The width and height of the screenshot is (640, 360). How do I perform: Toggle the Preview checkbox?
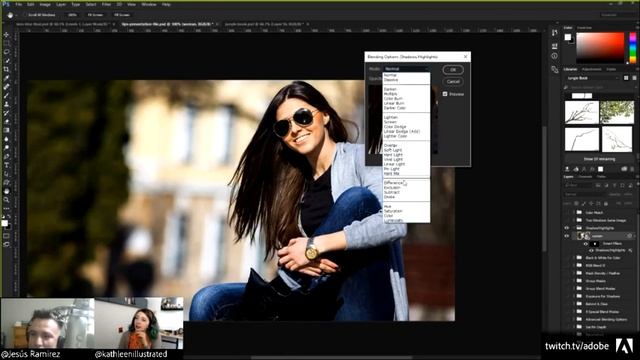[x=445, y=94]
